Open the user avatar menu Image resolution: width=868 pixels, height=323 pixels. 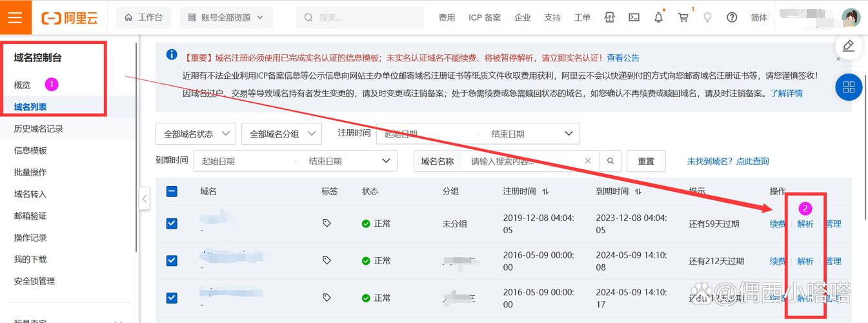tap(851, 17)
